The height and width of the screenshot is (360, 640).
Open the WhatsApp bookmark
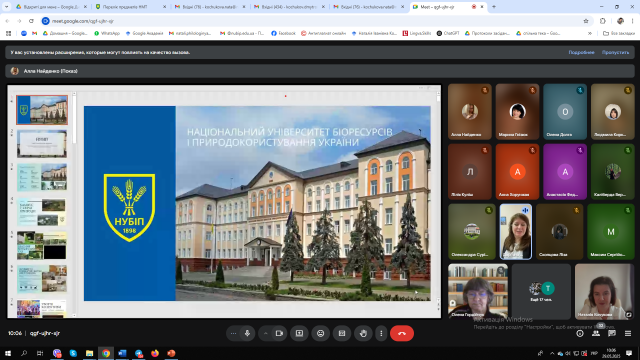pyautogui.click(x=107, y=33)
